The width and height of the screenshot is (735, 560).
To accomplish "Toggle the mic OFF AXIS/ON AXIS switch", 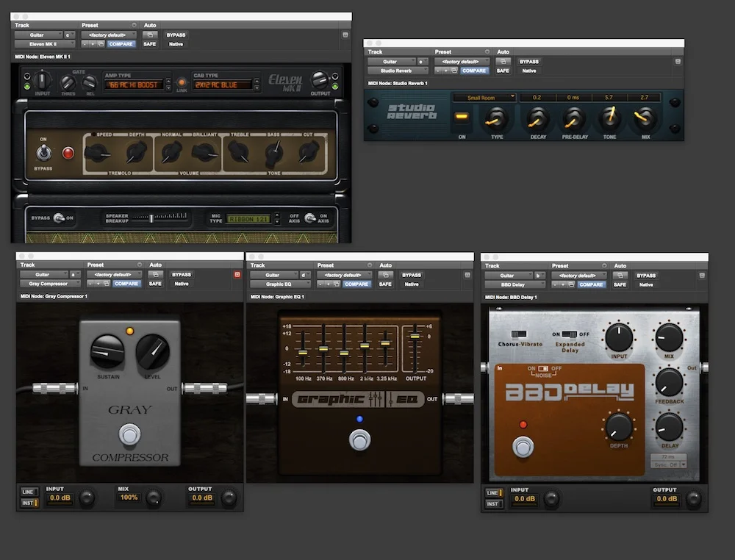I will [309, 218].
